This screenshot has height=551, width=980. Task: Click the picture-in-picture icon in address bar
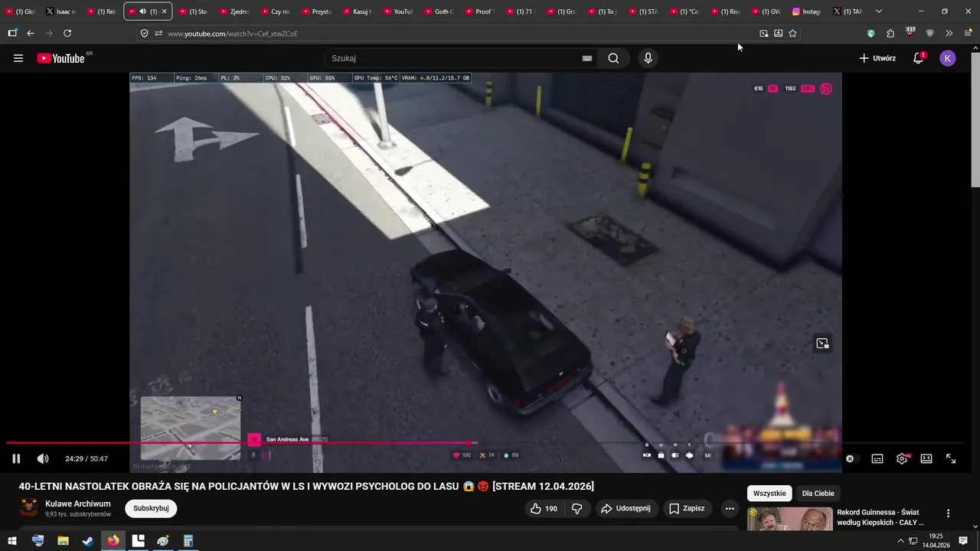pos(763,33)
